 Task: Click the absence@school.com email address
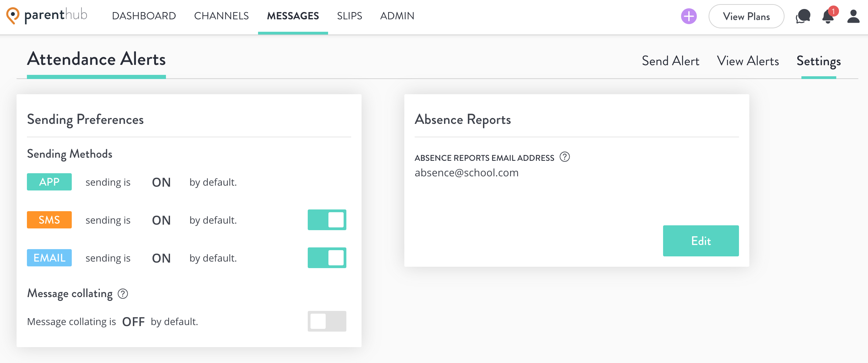(x=466, y=173)
